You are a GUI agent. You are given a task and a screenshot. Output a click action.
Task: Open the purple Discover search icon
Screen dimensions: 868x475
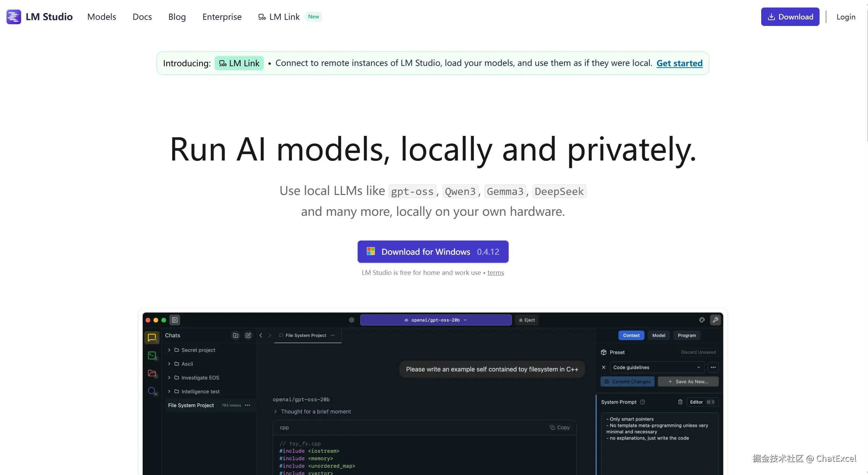pos(152,391)
